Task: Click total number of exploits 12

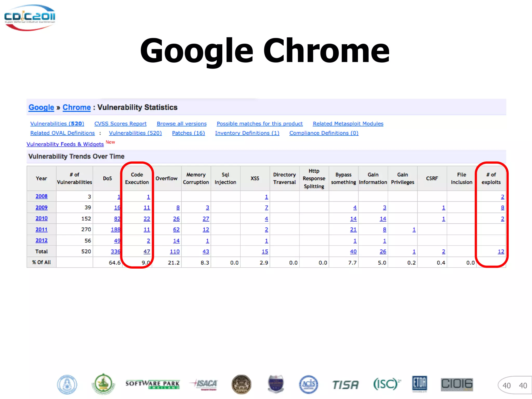Action: click(x=501, y=251)
